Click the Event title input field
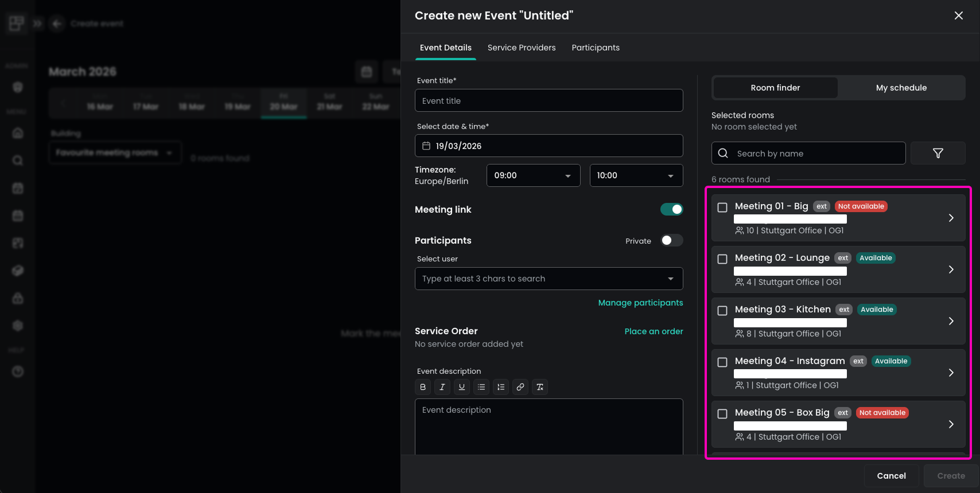The height and width of the screenshot is (493, 980). point(549,101)
